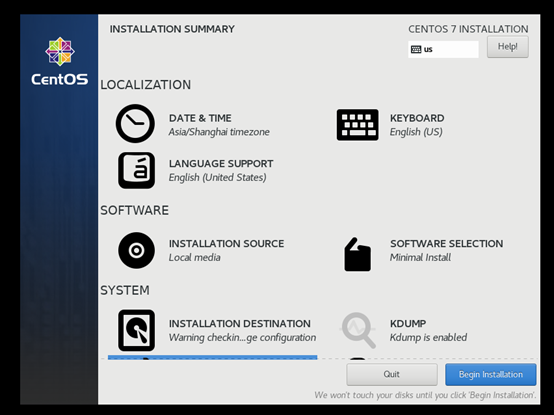Open DATE & TIME settings label
This screenshot has width=554, height=415.
(200, 118)
